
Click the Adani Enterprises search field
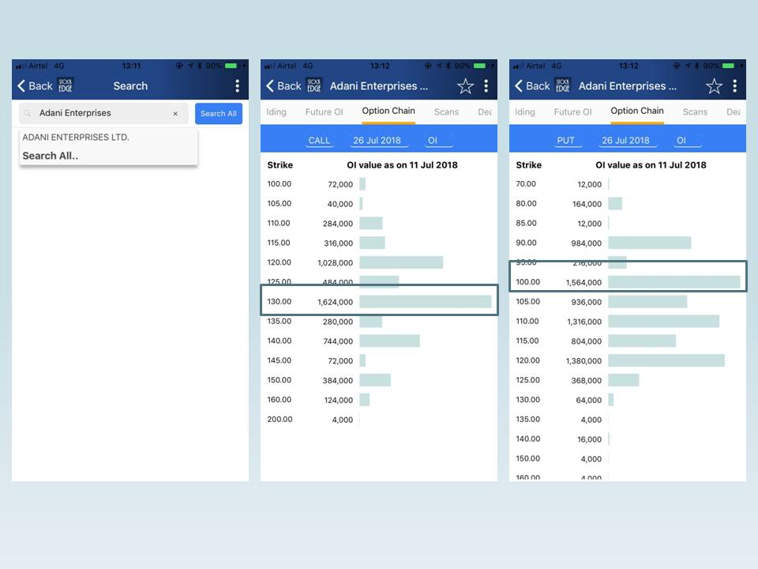coord(103,113)
